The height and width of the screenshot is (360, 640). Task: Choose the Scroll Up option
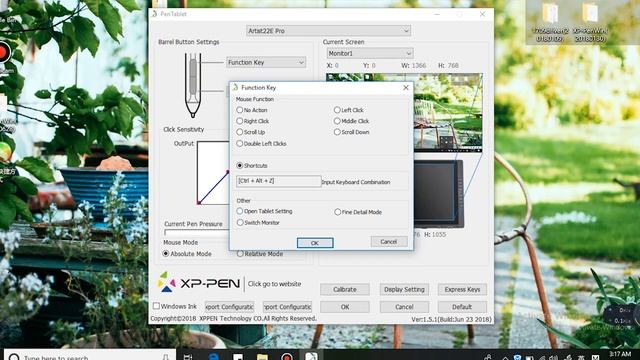pyautogui.click(x=240, y=132)
